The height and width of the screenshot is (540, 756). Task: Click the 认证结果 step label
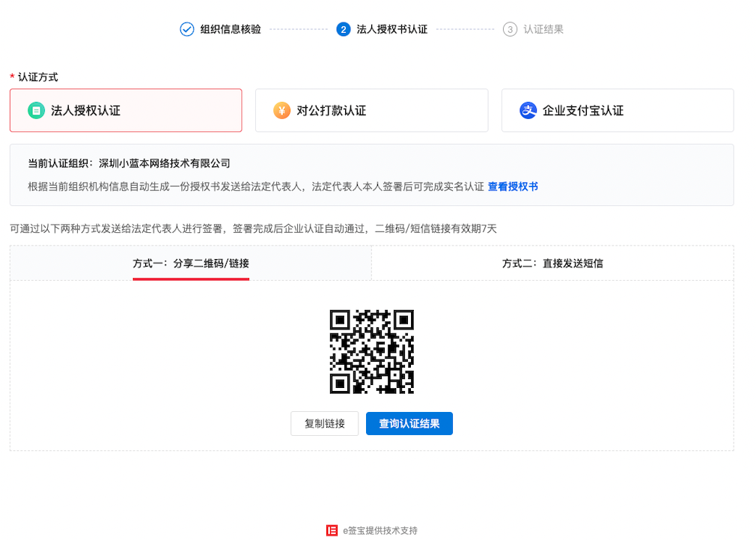(543, 30)
